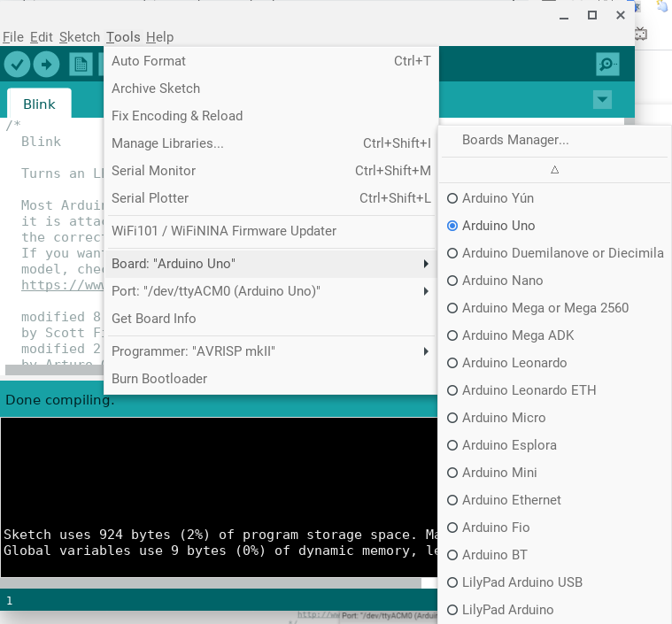Open the Edit menu

41,37
